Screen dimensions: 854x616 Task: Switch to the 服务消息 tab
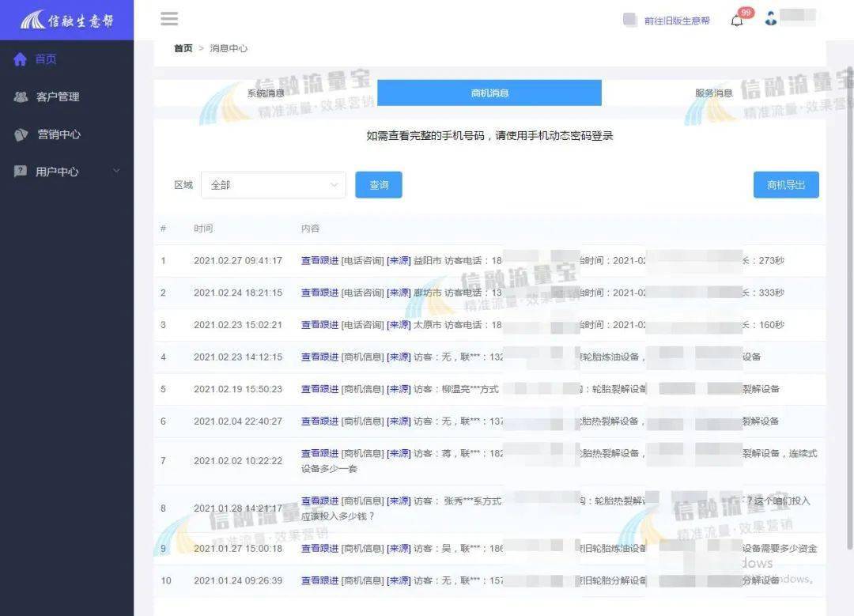713,93
